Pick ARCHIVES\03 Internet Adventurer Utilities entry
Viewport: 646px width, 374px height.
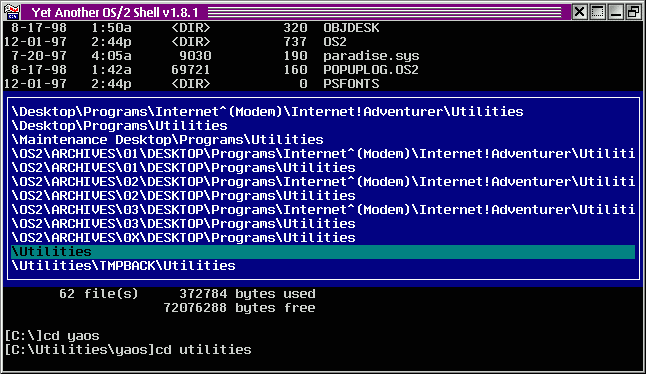point(323,210)
